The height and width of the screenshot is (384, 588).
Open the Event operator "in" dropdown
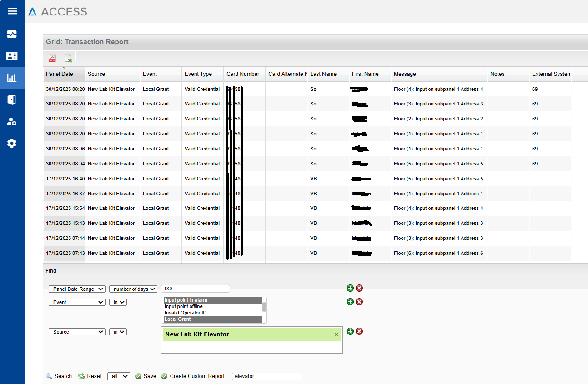click(x=118, y=302)
